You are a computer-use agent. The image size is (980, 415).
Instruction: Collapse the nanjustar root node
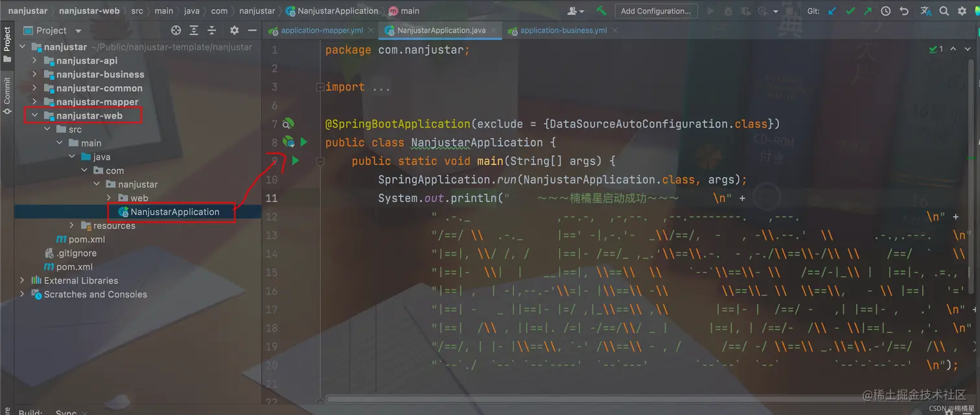click(23, 47)
